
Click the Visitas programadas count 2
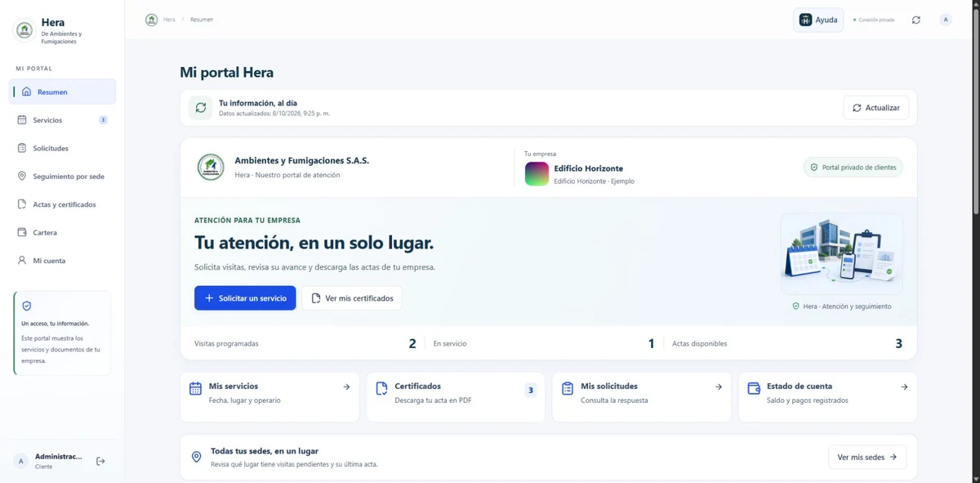(x=412, y=344)
